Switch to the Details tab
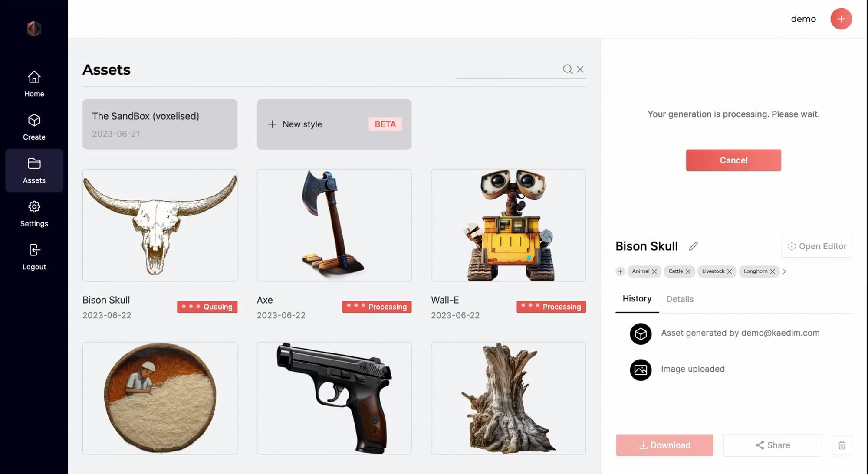This screenshot has width=868, height=474. tap(680, 299)
